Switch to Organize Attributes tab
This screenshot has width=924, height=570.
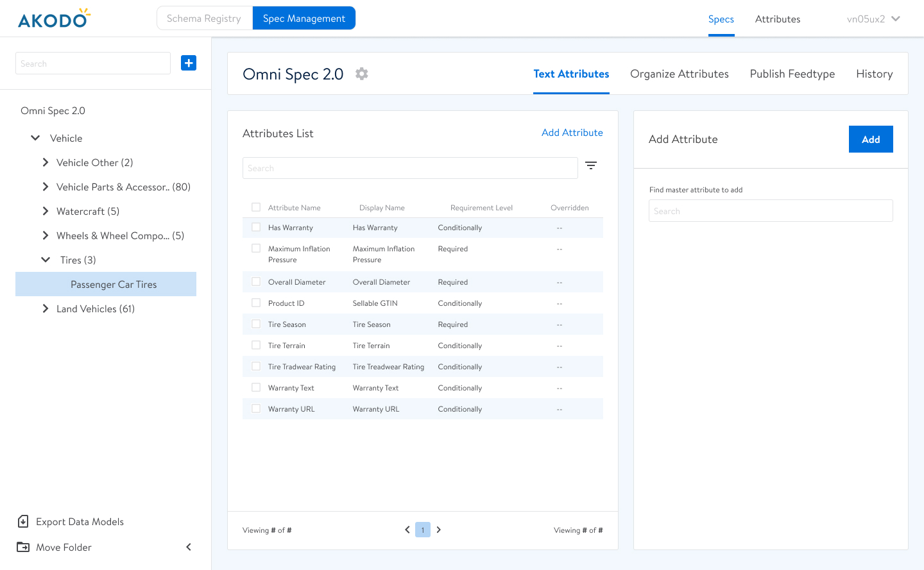[x=680, y=74]
